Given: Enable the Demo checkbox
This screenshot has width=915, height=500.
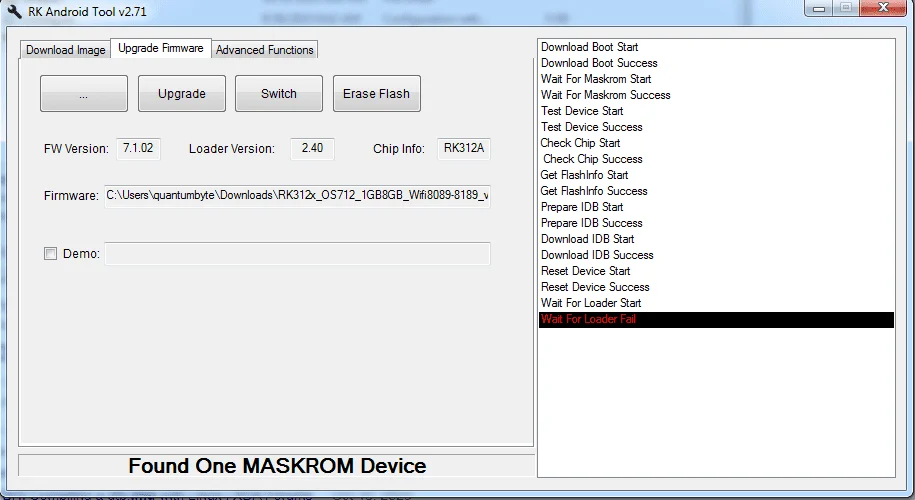Looking at the screenshot, I should click(51, 254).
